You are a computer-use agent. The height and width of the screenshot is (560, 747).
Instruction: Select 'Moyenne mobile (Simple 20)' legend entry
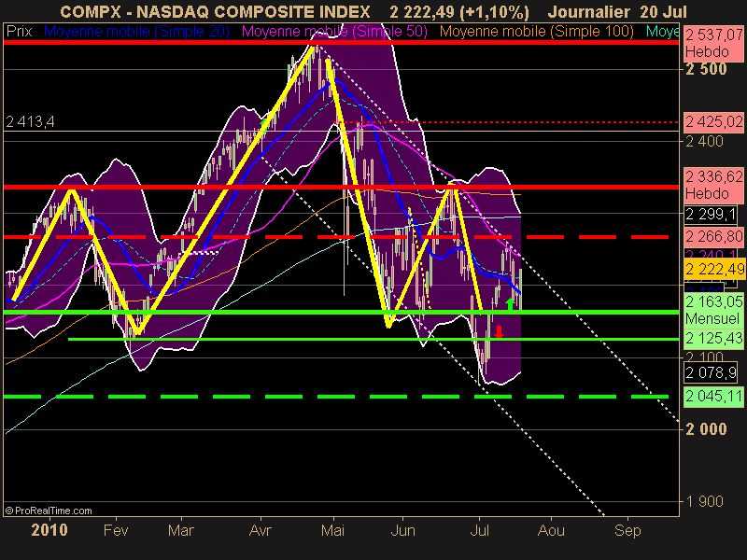136,32
